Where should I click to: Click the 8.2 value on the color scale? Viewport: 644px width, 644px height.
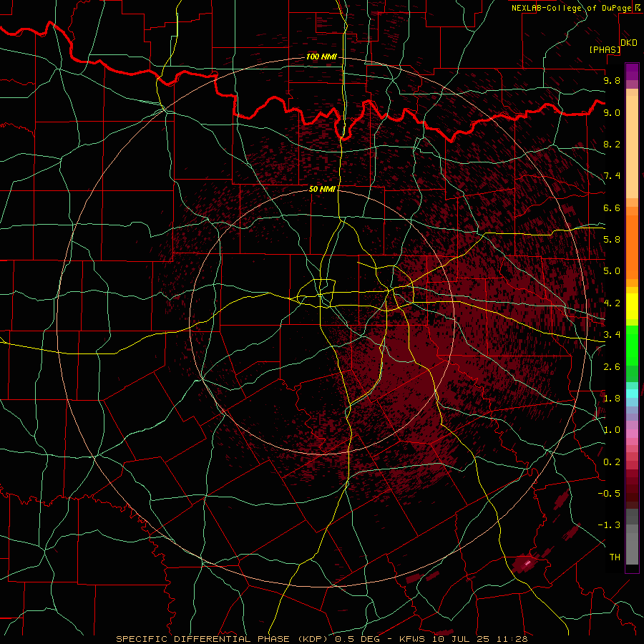(x=612, y=144)
